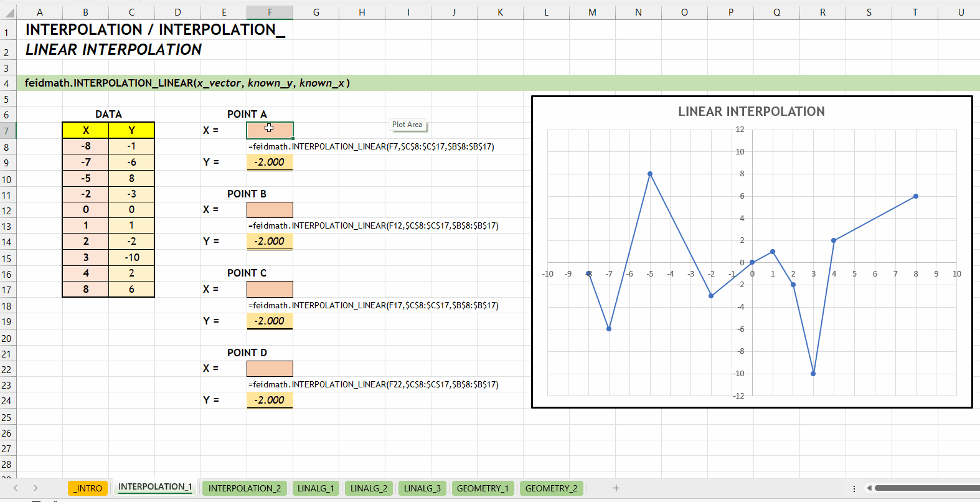Go to next sheet tab arrow
The height and width of the screenshot is (502, 980).
tap(35, 488)
